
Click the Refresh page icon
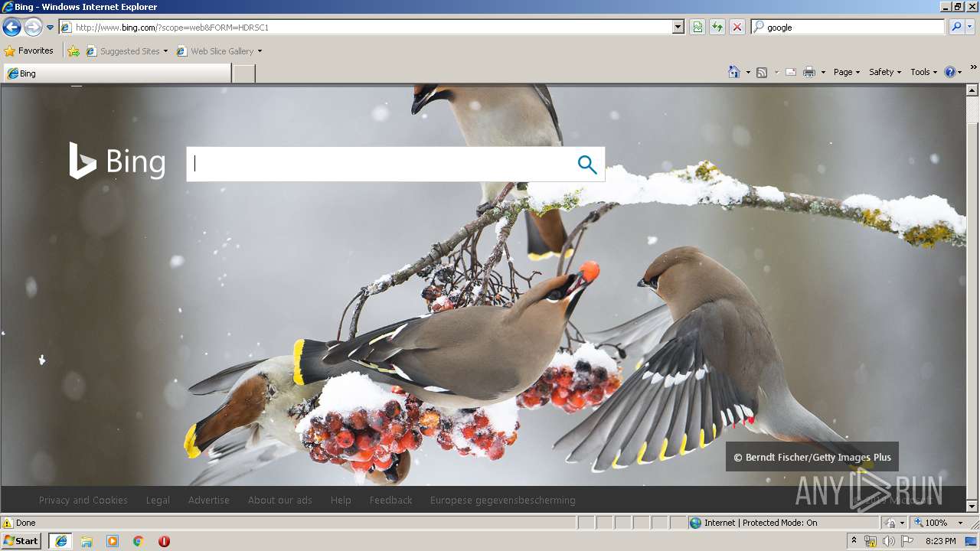point(717,27)
